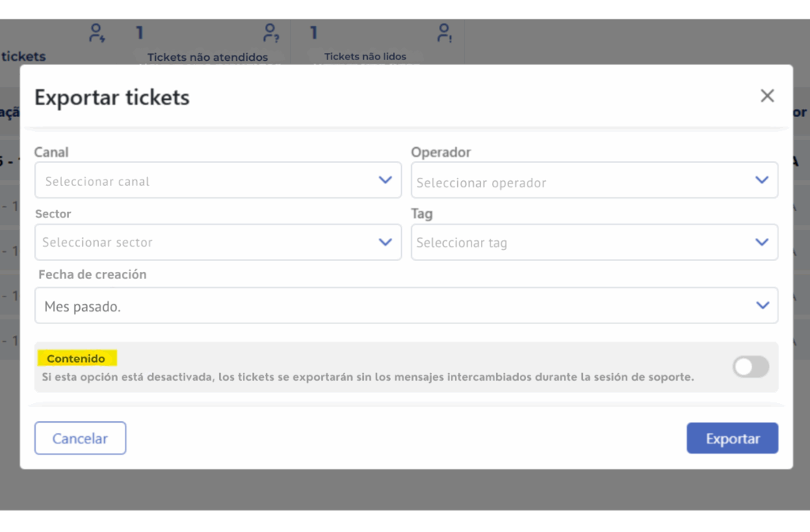Open the Seleccionar sector dropdown

(x=206, y=243)
